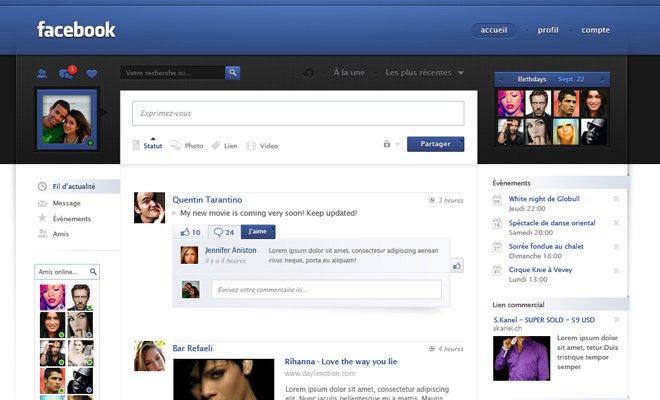Click Quentin Tarantino's avatar

click(149, 208)
